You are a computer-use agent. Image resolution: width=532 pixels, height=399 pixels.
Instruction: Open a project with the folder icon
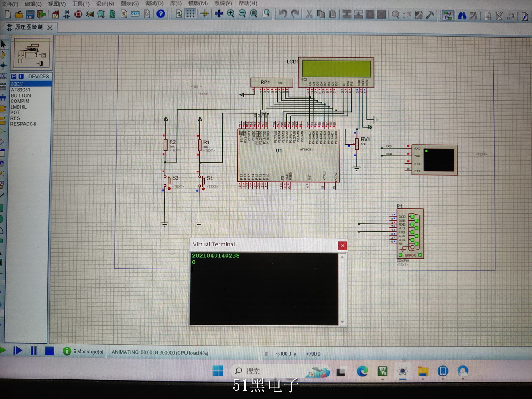[x=19, y=14]
